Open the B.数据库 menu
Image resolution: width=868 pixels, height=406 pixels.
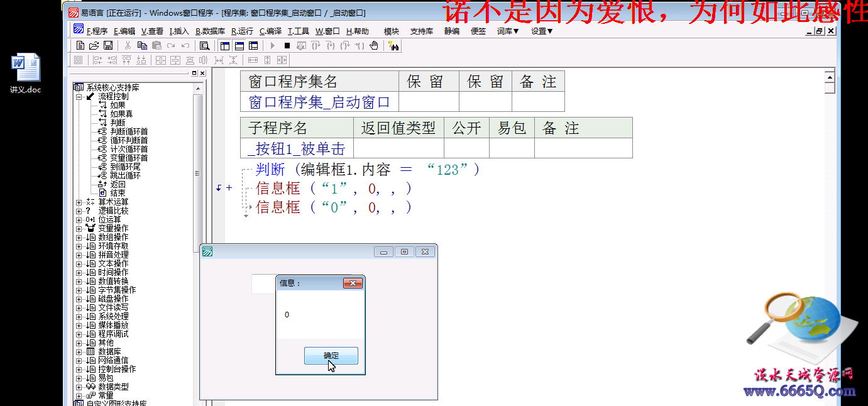click(210, 31)
